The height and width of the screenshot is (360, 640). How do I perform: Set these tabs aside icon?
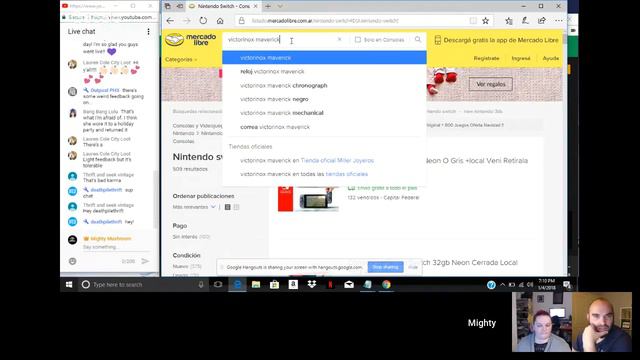pyautogui.click(x=180, y=6)
